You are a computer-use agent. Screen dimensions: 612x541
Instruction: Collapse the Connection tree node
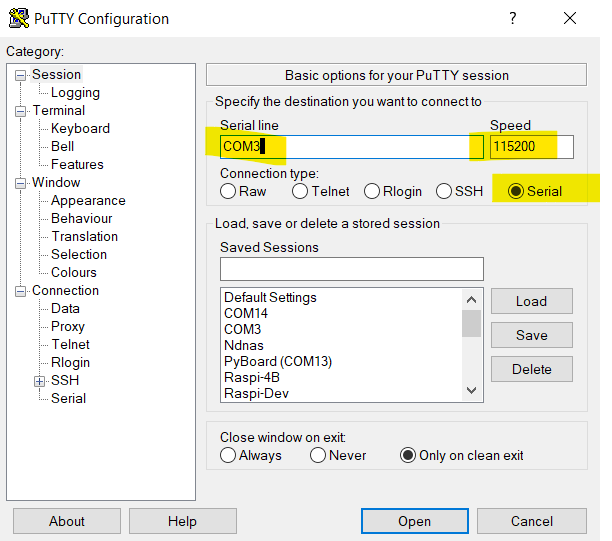(x=20, y=291)
